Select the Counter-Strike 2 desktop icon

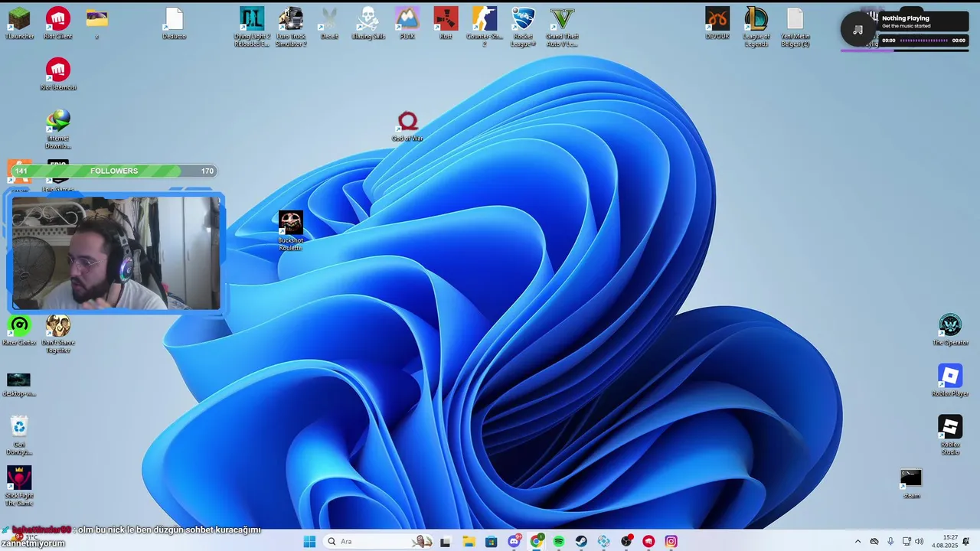(485, 27)
